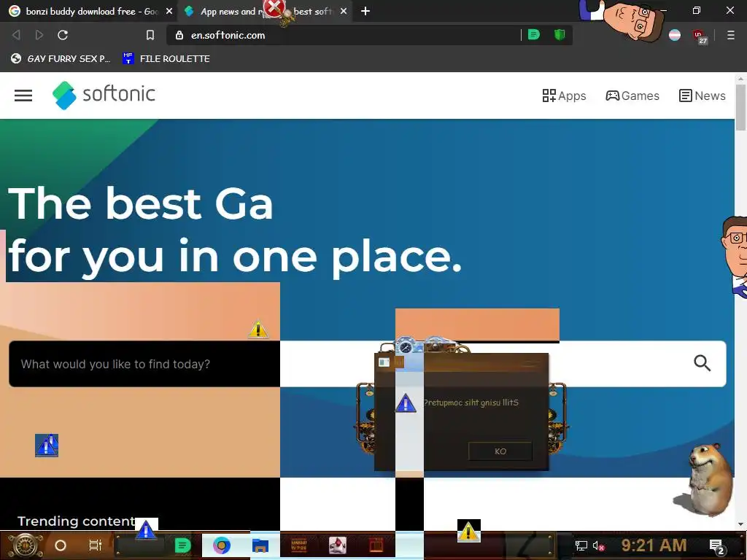Viewport: 747px width, 560px height.
Task: Open the green chat-bubble icon in the address bar
Action: click(x=533, y=34)
